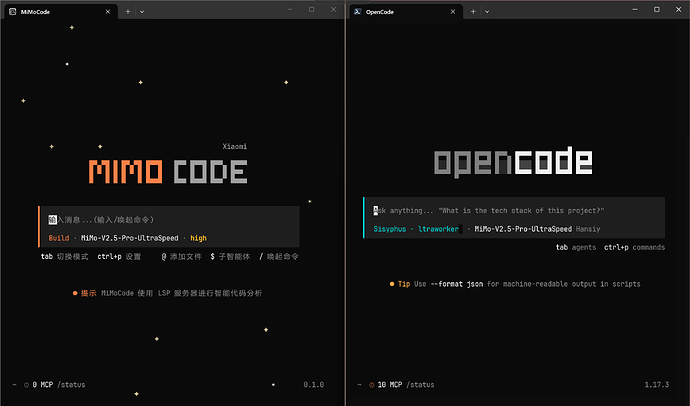The width and height of the screenshot is (690, 406).
Task: Click the MCP status circle icon in OpenCode
Action: (x=371, y=385)
